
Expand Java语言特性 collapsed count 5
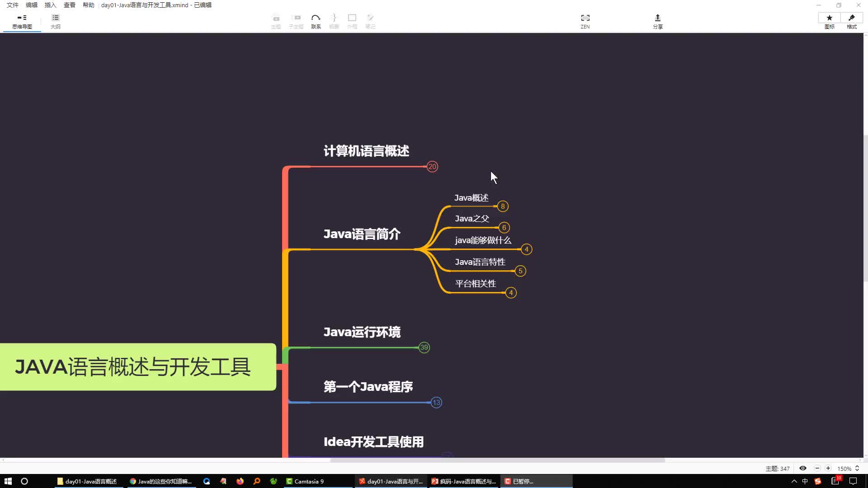520,271
